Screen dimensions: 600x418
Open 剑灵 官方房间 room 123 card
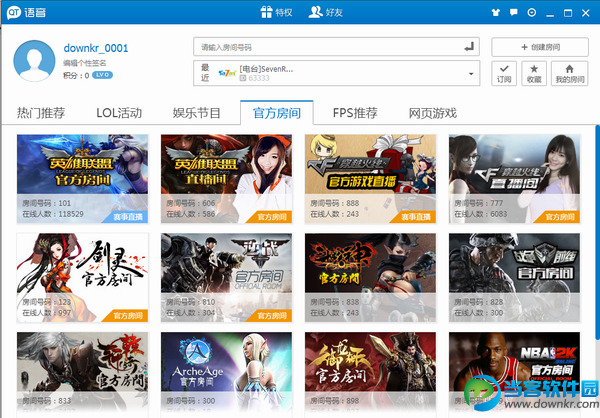point(82,278)
